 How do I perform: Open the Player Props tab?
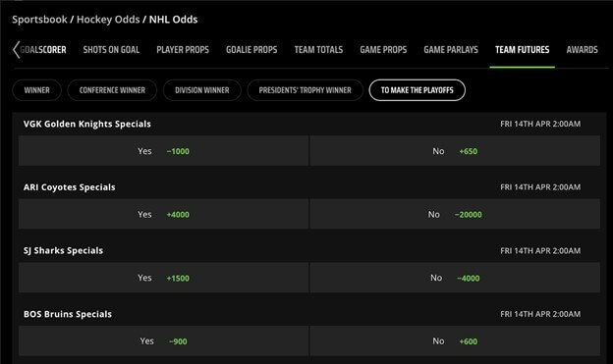click(x=183, y=50)
